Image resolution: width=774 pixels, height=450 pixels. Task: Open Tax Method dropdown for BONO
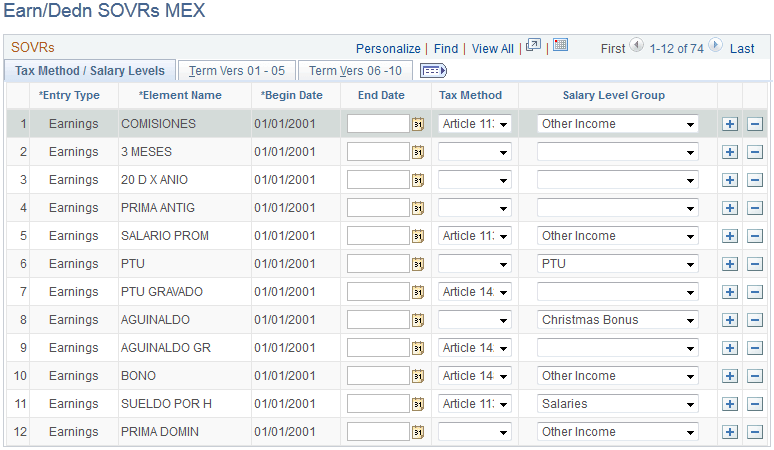[x=474, y=376]
